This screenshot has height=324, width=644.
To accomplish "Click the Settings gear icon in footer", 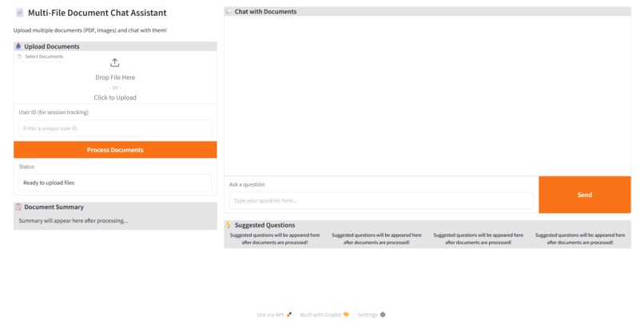I will 383,314.
